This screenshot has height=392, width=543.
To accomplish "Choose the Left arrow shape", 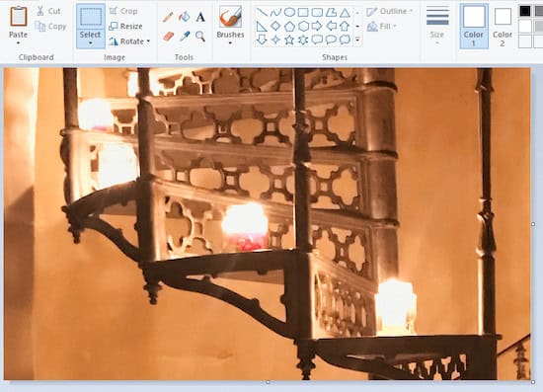I will pos(332,26).
